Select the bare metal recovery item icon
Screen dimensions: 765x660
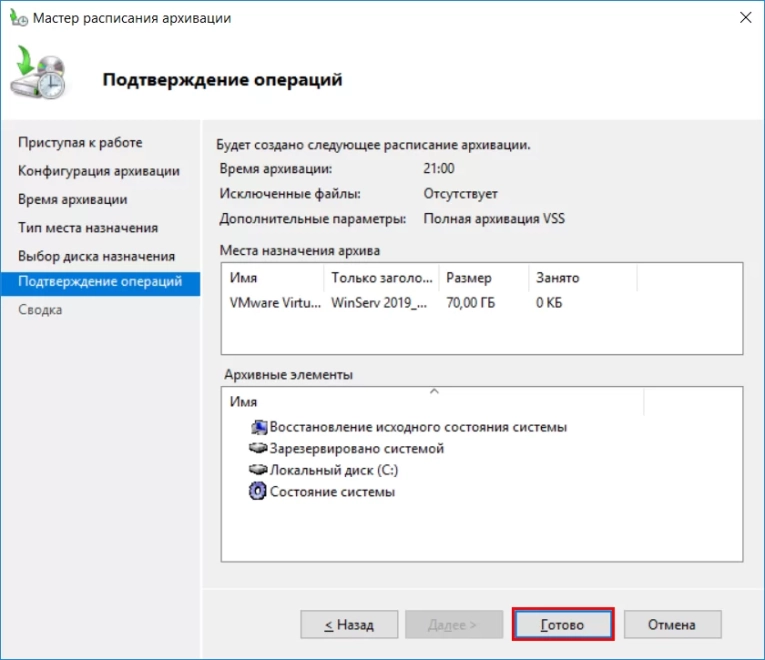coord(259,427)
